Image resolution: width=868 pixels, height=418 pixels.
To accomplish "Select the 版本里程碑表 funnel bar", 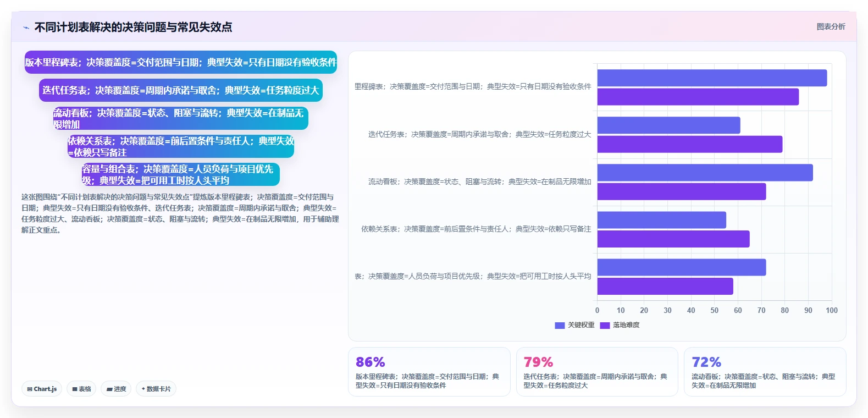I will pos(181,62).
